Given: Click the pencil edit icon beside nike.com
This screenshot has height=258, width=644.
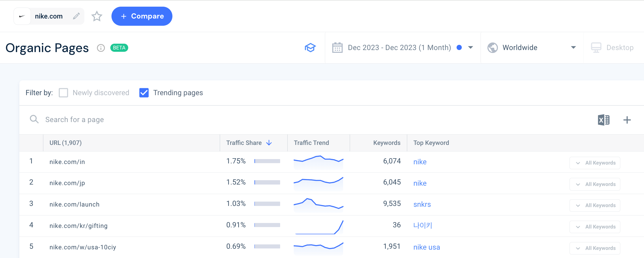Looking at the screenshot, I should (x=76, y=16).
